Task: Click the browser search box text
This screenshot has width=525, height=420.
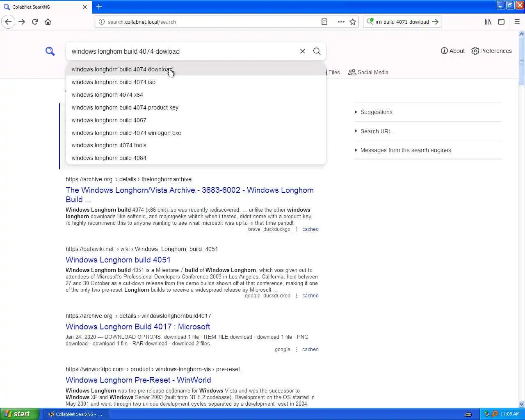Action: coord(402,22)
